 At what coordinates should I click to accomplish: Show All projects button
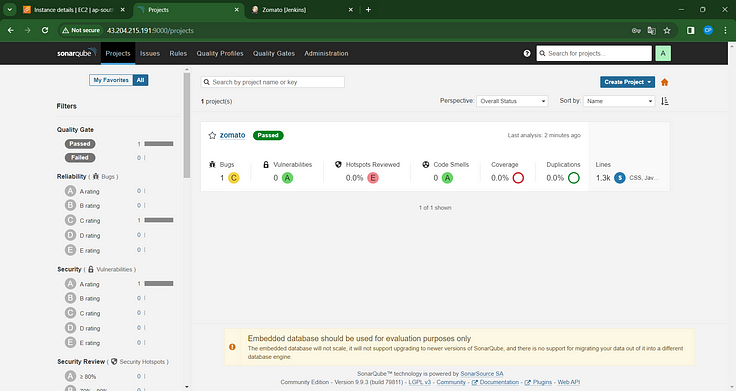click(140, 80)
